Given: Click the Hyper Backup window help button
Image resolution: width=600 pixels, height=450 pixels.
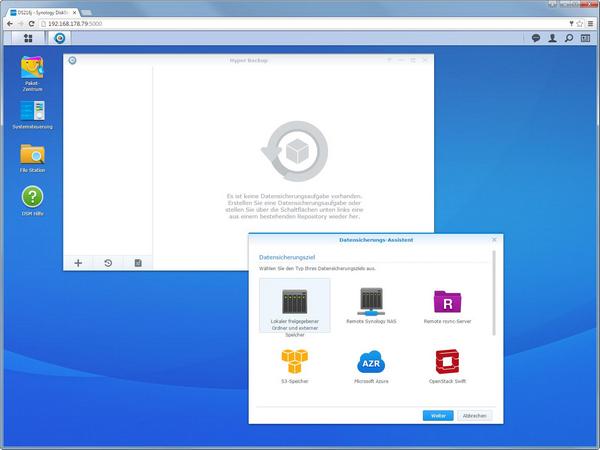Looking at the screenshot, I should coord(389,60).
